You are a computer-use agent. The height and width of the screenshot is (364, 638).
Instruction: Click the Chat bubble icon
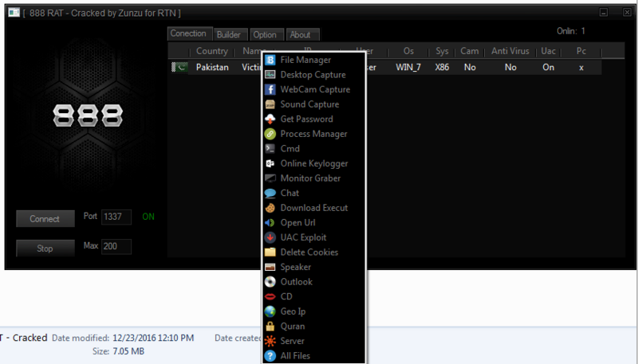pos(270,193)
